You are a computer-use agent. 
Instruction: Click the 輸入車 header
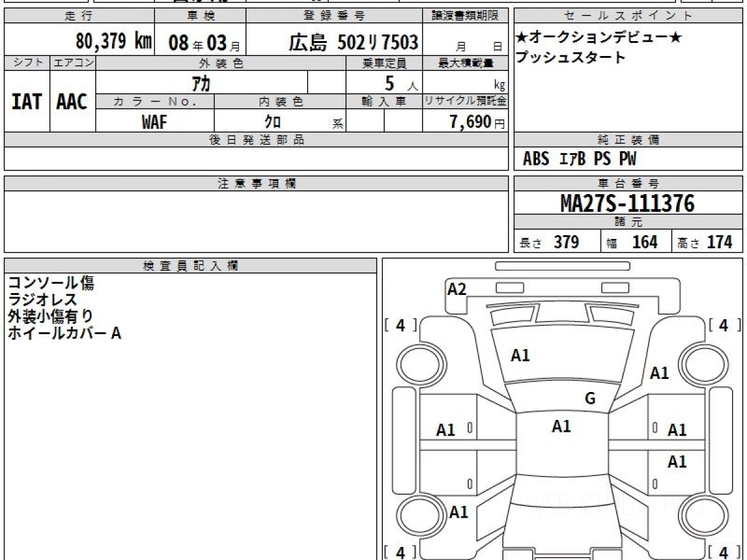click(x=384, y=101)
